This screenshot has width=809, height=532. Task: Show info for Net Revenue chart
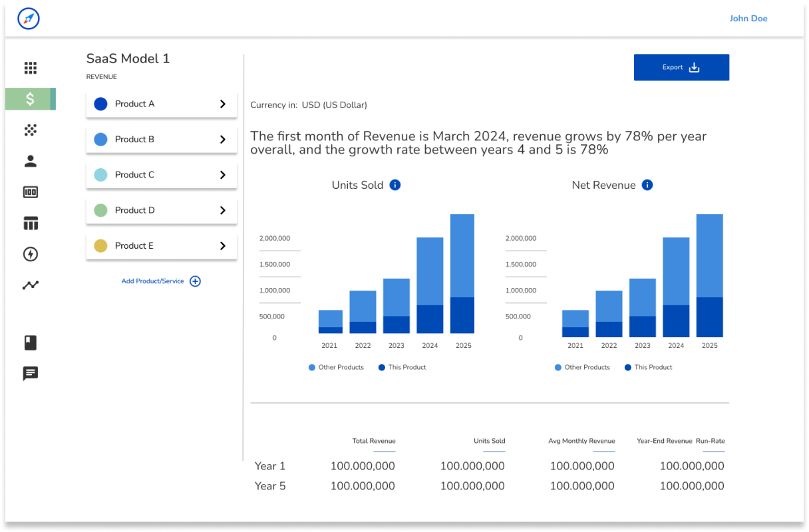[x=647, y=185]
